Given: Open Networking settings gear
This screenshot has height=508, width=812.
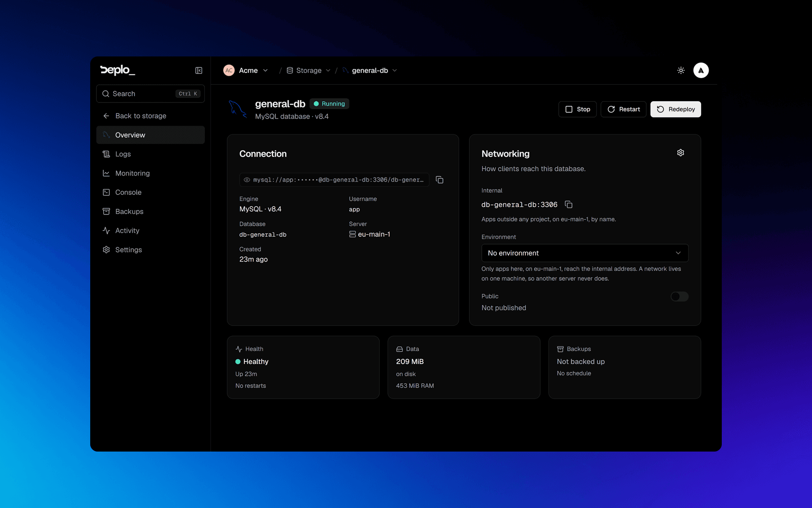Looking at the screenshot, I should [680, 153].
